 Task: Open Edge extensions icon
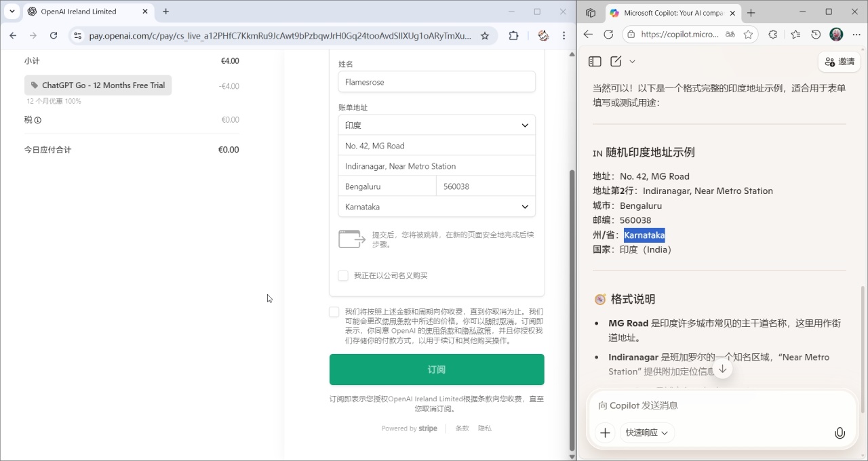pyautogui.click(x=772, y=35)
